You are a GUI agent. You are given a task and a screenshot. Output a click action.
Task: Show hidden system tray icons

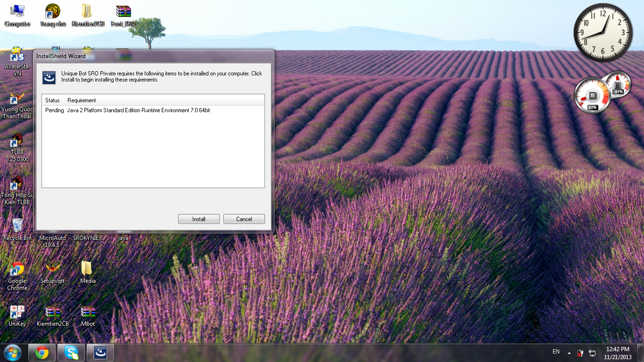pos(569,353)
